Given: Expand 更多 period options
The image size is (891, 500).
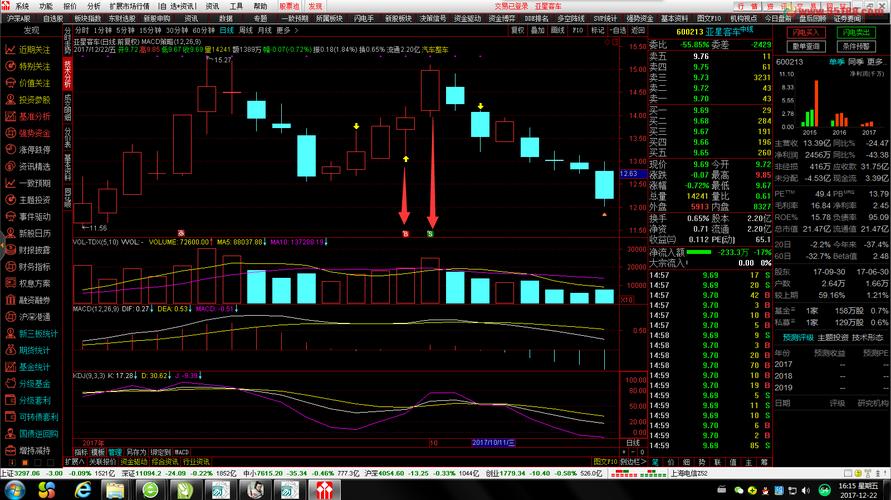Looking at the screenshot, I should coord(286,30).
